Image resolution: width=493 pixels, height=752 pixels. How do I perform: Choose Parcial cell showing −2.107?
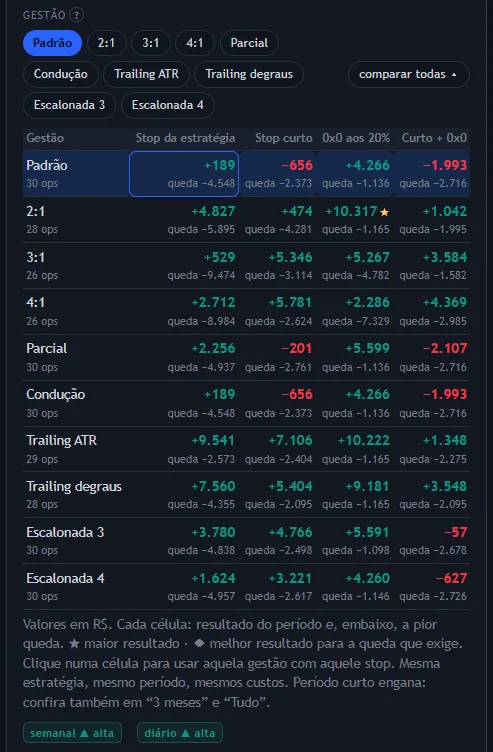point(432,357)
